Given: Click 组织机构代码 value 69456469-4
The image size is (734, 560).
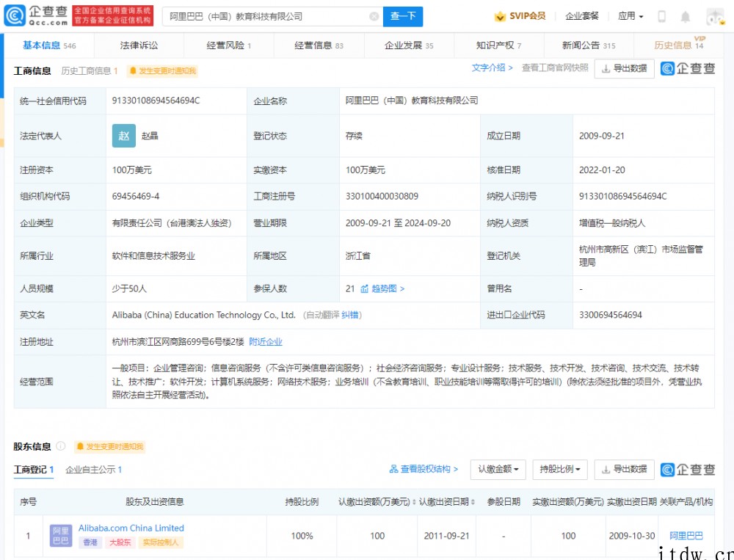Looking at the screenshot, I should click(135, 196).
